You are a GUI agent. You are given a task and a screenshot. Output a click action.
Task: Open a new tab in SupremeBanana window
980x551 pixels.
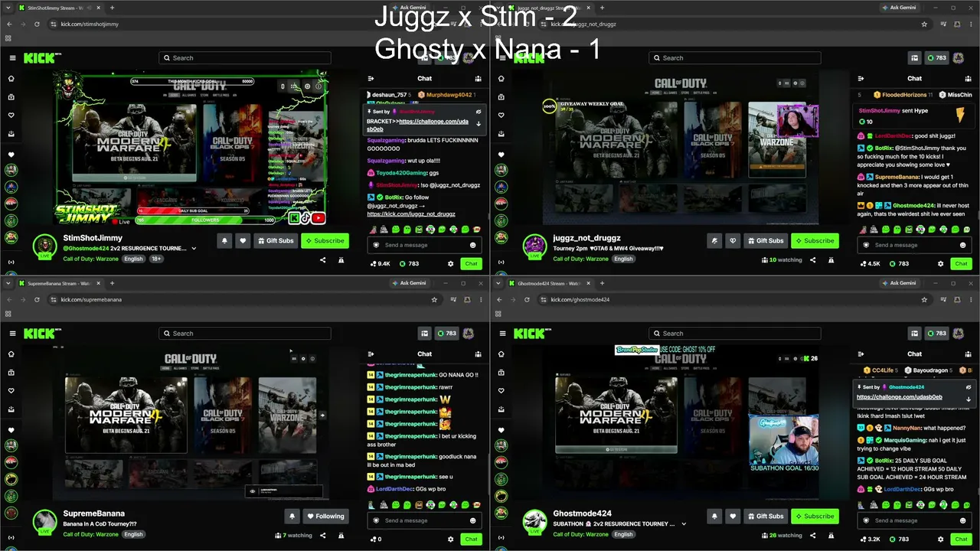coord(112,283)
